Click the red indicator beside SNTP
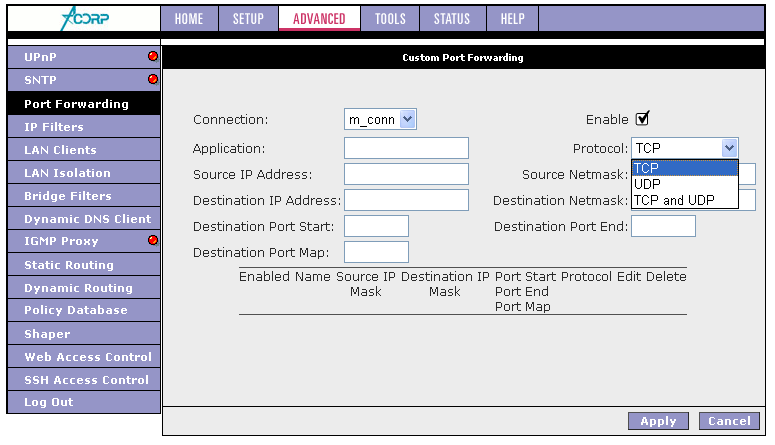This screenshot has width=775, height=445. (153, 80)
